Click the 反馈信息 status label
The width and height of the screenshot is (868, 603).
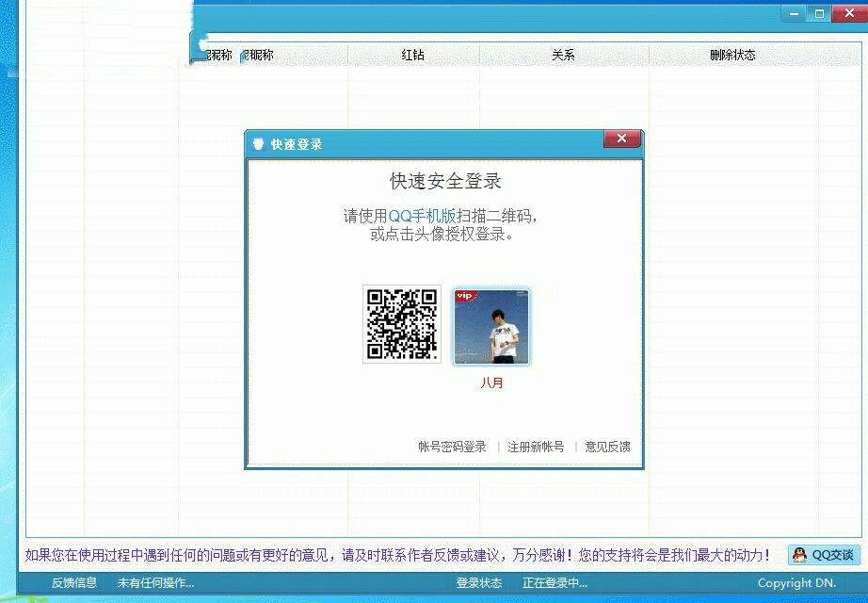[74, 582]
